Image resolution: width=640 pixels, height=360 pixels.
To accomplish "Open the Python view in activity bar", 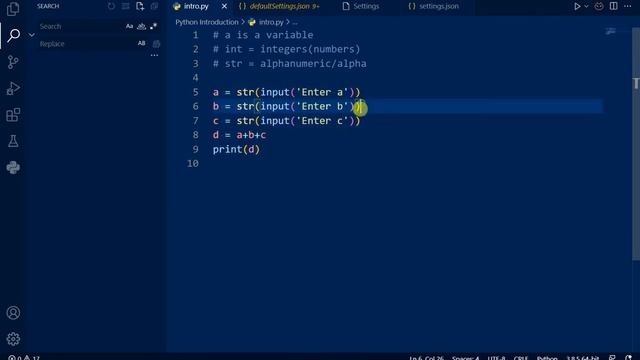I will [13, 167].
